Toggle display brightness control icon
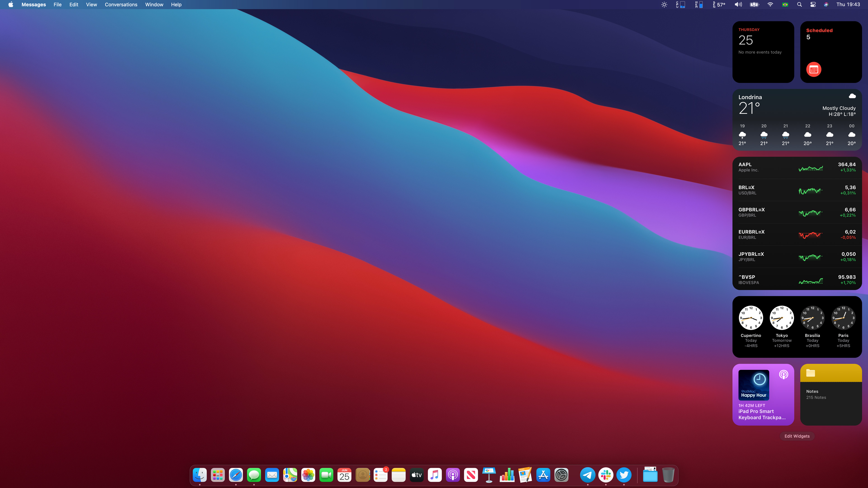This screenshot has height=488, width=868. tap(663, 5)
